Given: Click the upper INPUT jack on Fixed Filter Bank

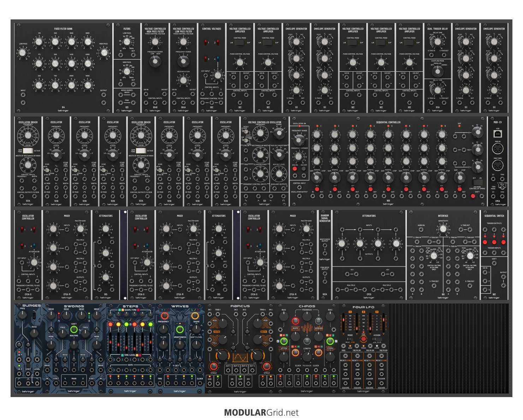Looking at the screenshot, I should (23, 96).
